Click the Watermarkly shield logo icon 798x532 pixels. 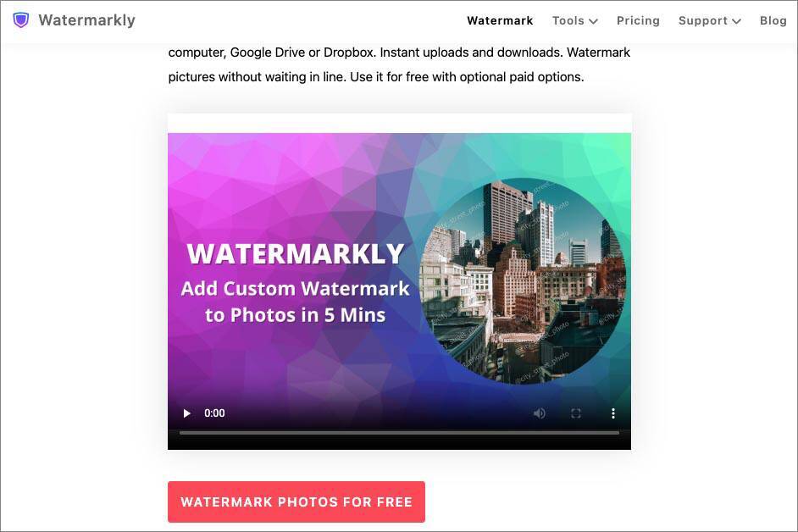coord(21,20)
